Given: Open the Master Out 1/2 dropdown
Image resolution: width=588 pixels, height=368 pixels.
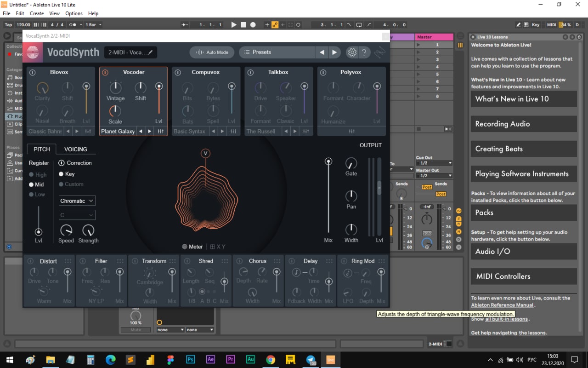Looking at the screenshot, I should pos(434,176).
